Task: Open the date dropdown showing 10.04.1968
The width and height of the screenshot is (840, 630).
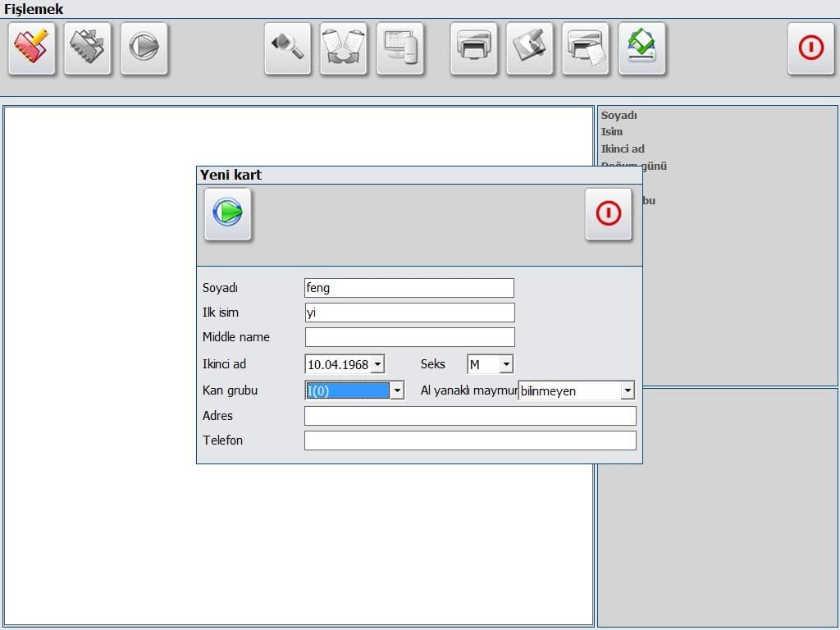Action: tap(377, 364)
